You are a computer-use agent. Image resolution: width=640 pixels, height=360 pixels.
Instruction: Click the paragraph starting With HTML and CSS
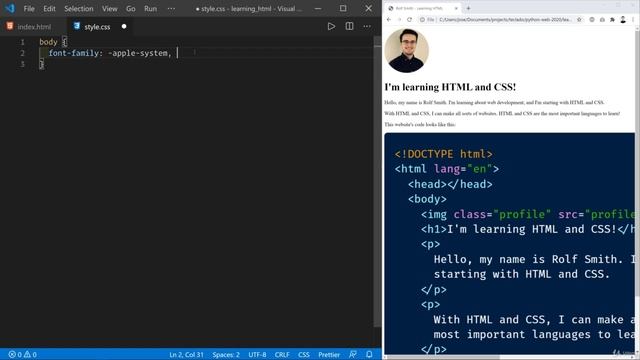(502, 113)
